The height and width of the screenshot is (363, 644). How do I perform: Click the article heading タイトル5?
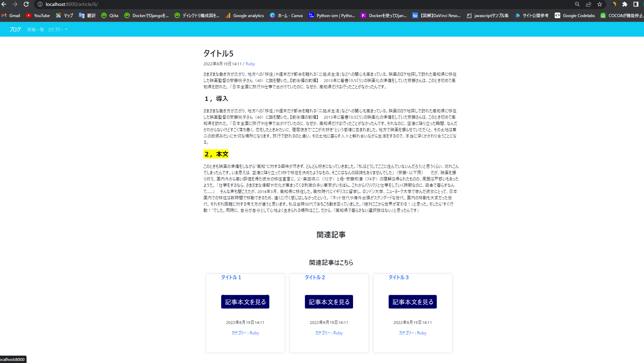coord(218,53)
